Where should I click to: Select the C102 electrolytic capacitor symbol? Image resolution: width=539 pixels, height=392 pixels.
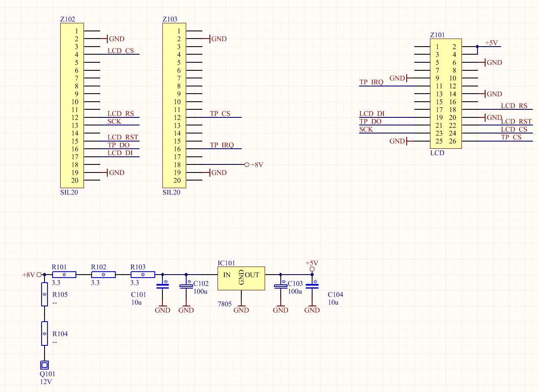(x=186, y=287)
